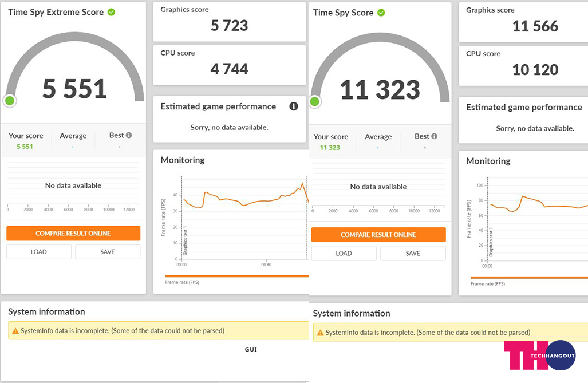Click 'Sorry, no data available.' in left game performance card
This screenshot has height=383, width=588.
229,128
